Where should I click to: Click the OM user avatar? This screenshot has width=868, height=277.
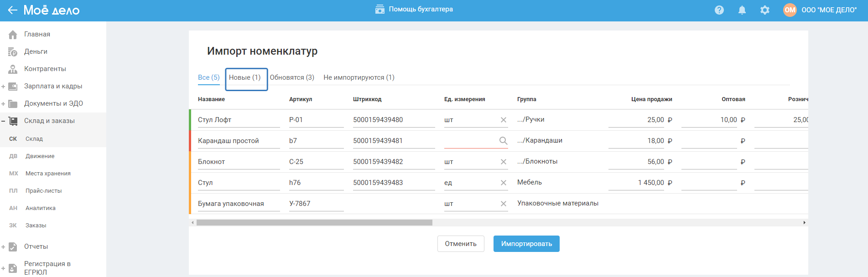790,10
